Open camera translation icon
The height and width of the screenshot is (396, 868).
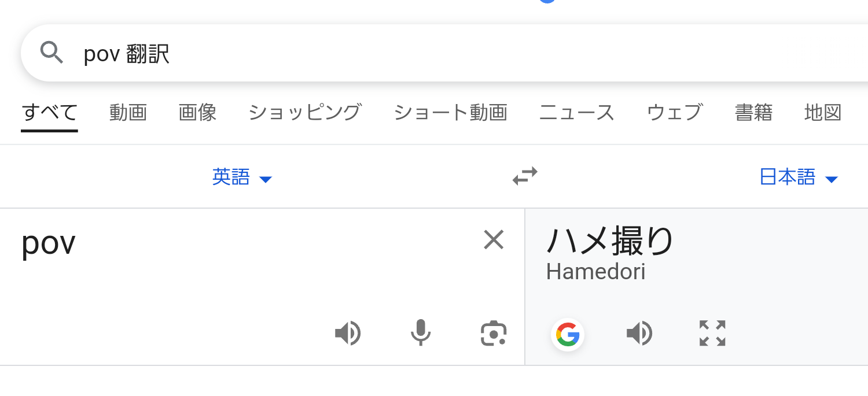[494, 334]
